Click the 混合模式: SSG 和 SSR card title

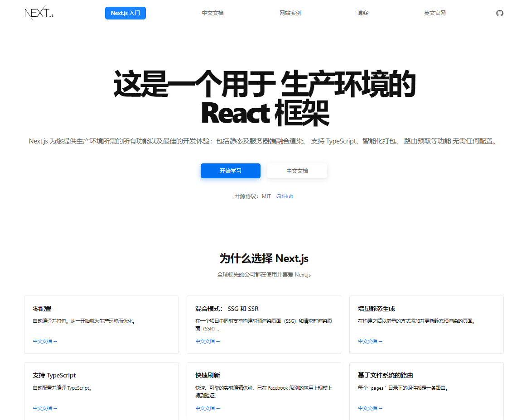pos(227,309)
